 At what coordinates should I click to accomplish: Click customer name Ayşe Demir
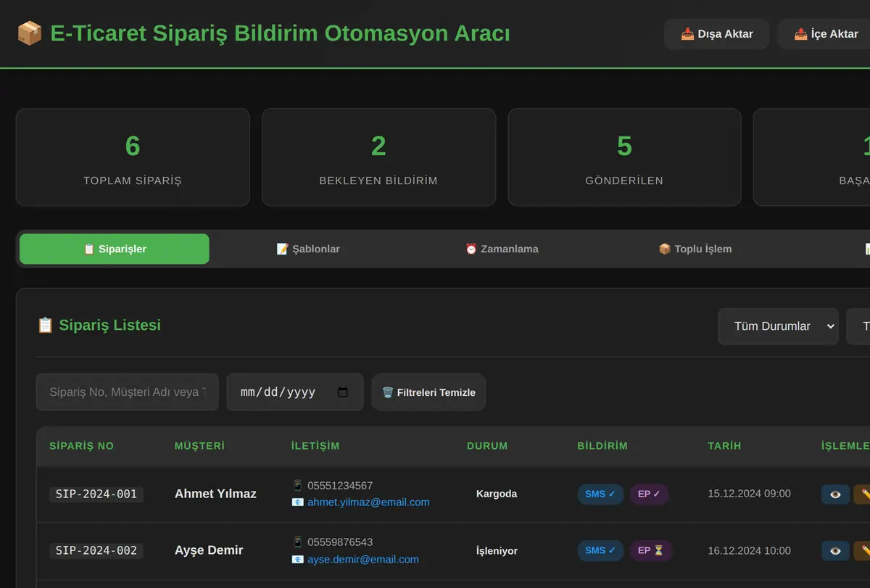(x=209, y=550)
